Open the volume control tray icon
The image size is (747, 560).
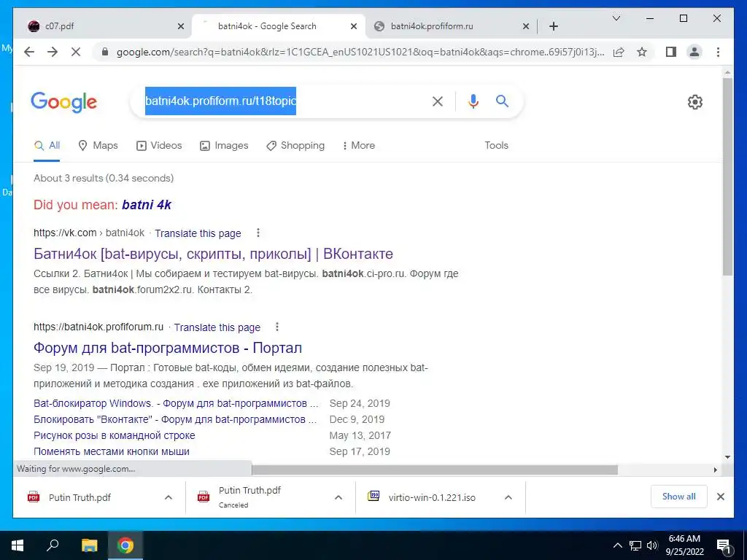pos(651,545)
